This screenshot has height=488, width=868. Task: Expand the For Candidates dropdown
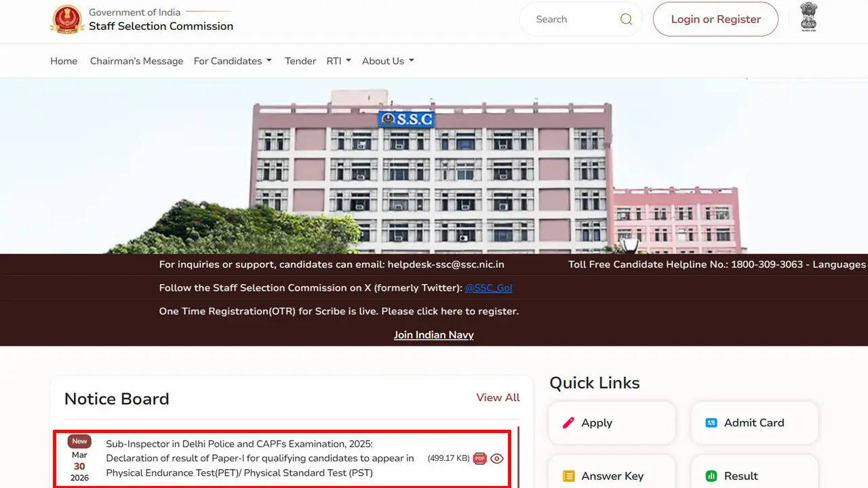click(233, 60)
